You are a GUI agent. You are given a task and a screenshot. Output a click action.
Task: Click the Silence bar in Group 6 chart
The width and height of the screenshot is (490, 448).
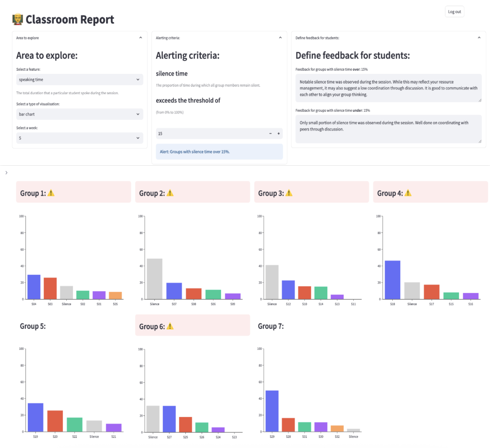coord(153,419)
